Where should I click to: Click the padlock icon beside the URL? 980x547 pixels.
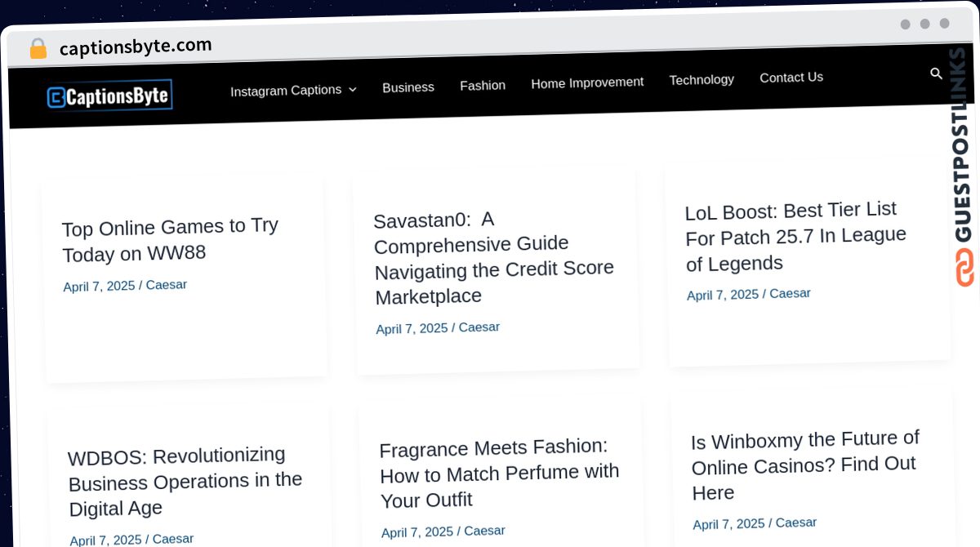pos(38,48)
